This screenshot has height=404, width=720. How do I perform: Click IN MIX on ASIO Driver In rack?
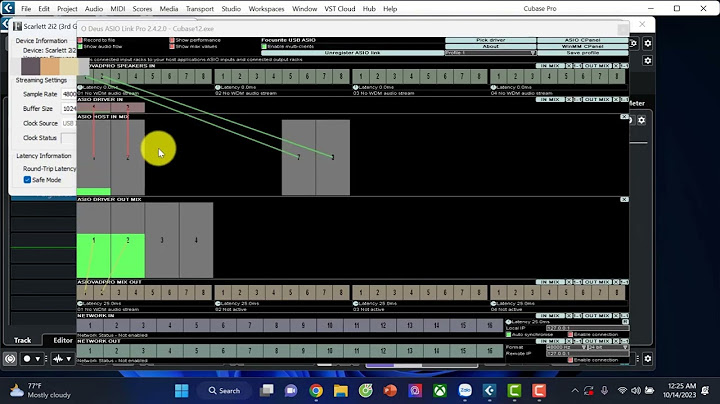tap(550, 100)
